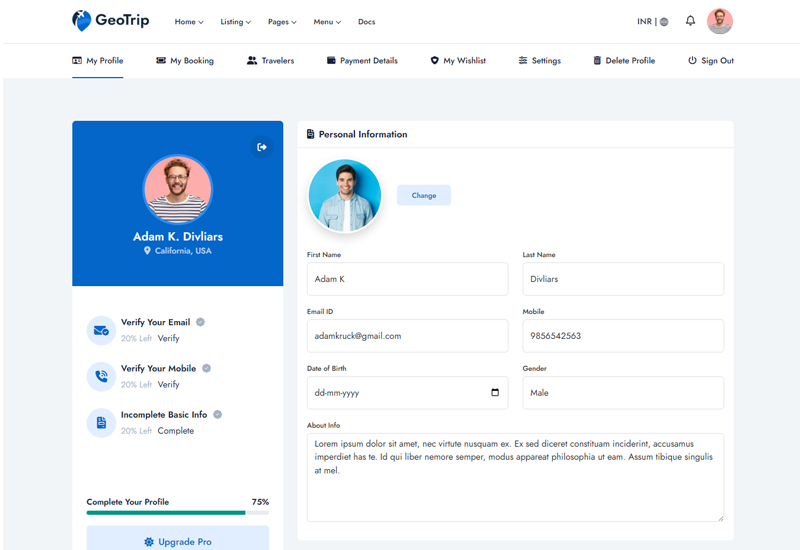Click the phone icon beside Verify Your Mobile

[x=101, y=377]
